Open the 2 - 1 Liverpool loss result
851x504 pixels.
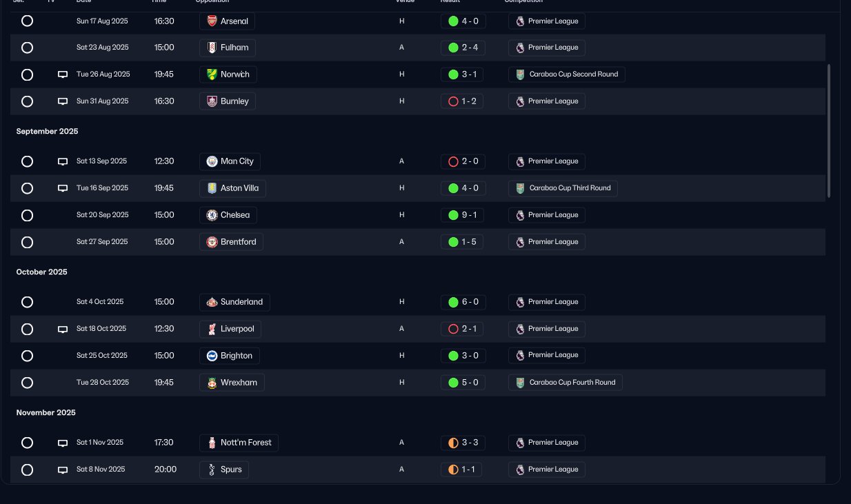[462, 329]
